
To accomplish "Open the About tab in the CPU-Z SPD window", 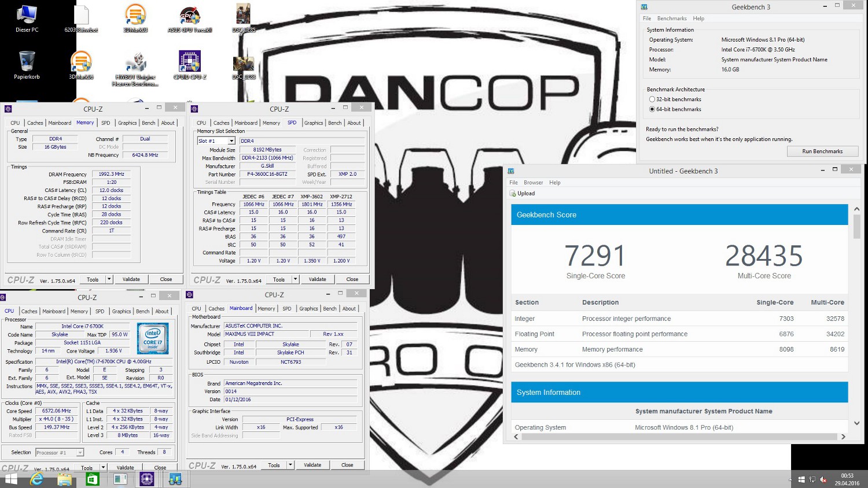I will coord(354,123).
